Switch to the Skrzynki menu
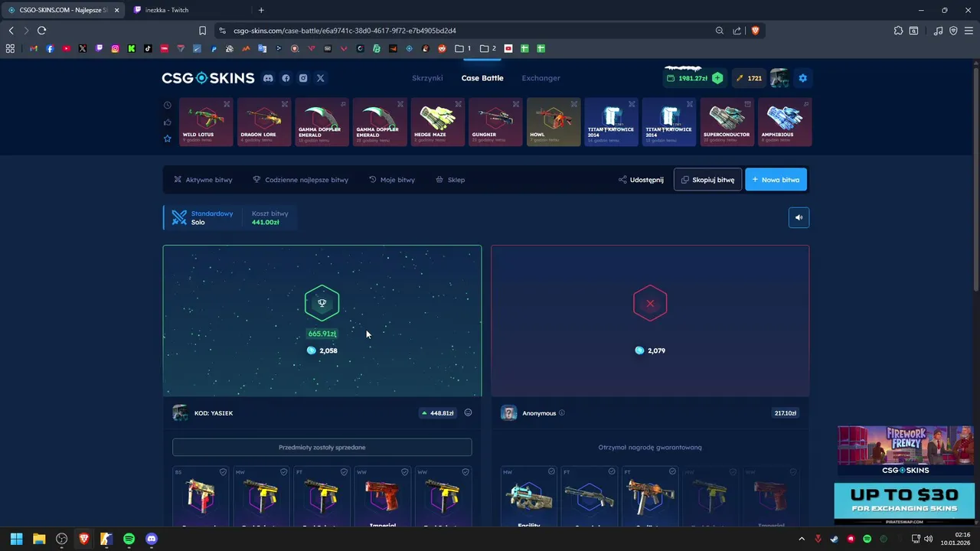 427,78
